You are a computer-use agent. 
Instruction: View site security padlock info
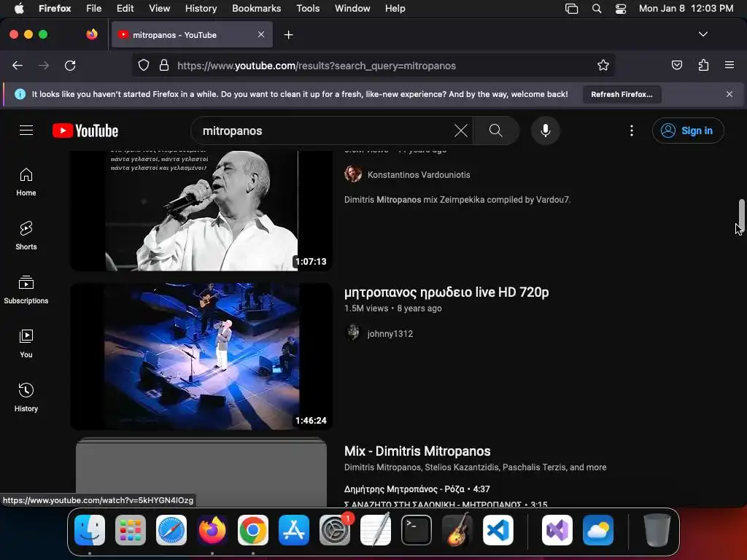coord(164,65)
